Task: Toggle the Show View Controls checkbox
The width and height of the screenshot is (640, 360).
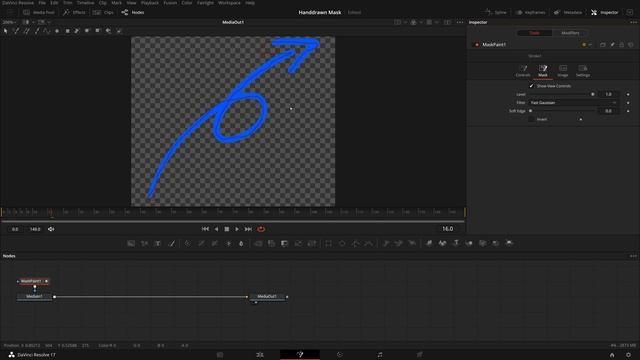Action: click(531, 86)
